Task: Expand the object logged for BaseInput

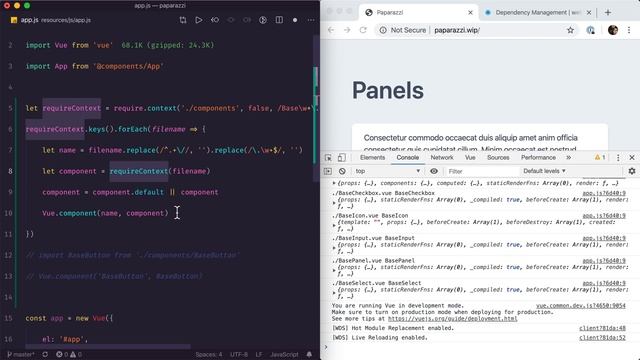Action: pos(334,248)
